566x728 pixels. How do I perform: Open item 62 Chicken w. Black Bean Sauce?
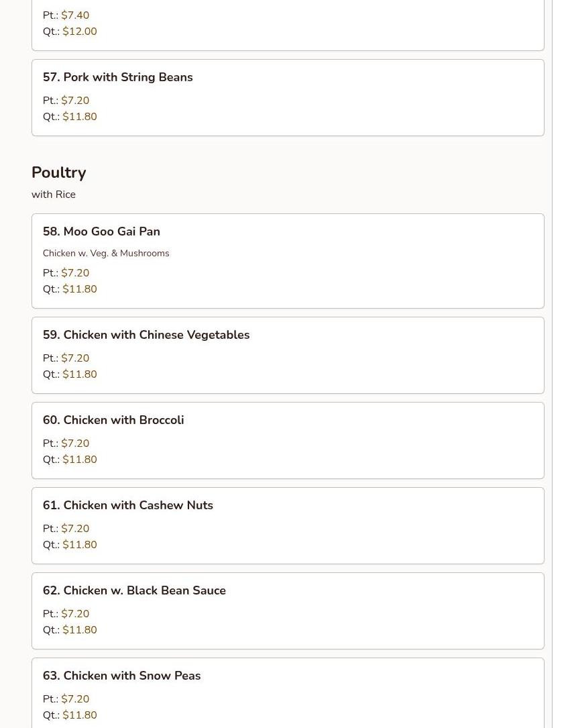134,590
